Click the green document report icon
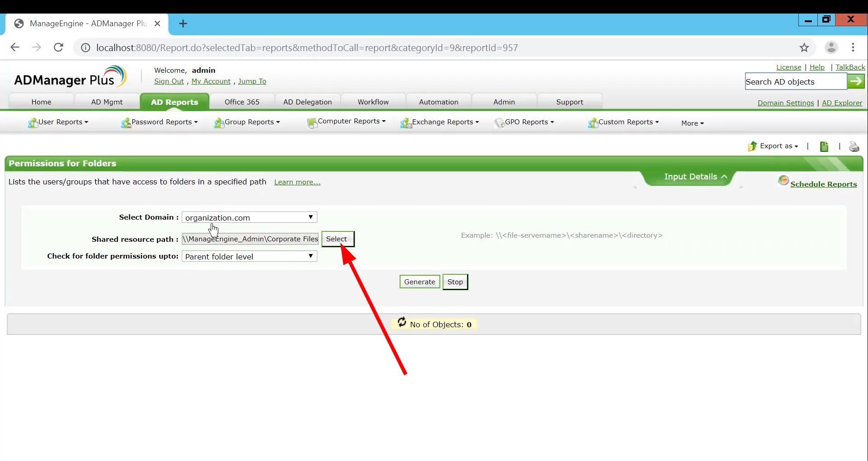The width and height of the screenshot is (868, 461). pyautogui.click(x=824, y=146)
